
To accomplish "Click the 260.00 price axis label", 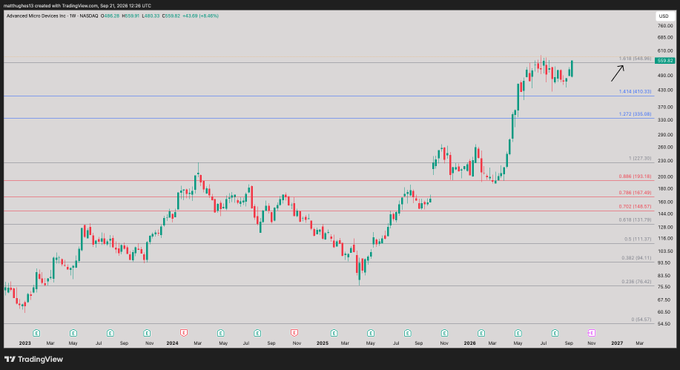I will point(665,147).
